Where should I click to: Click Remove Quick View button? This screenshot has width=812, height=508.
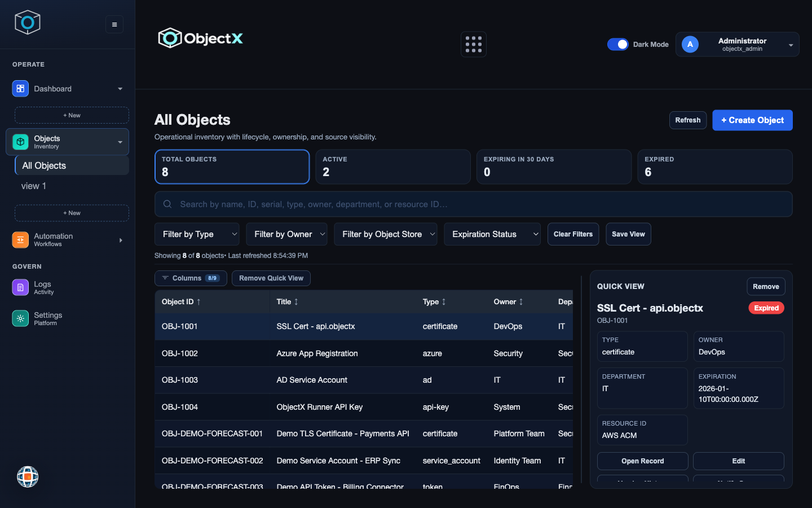click(x=271, y=278)
